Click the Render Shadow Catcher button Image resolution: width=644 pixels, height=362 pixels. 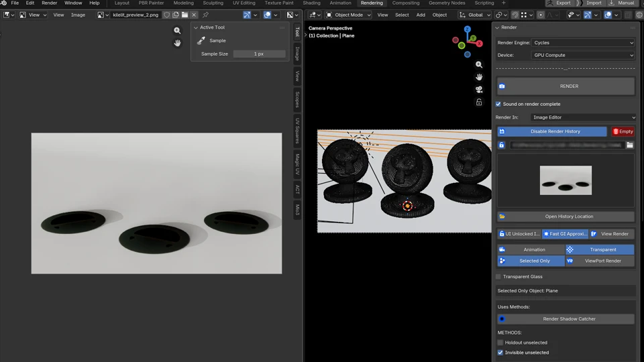click(569, 319)
